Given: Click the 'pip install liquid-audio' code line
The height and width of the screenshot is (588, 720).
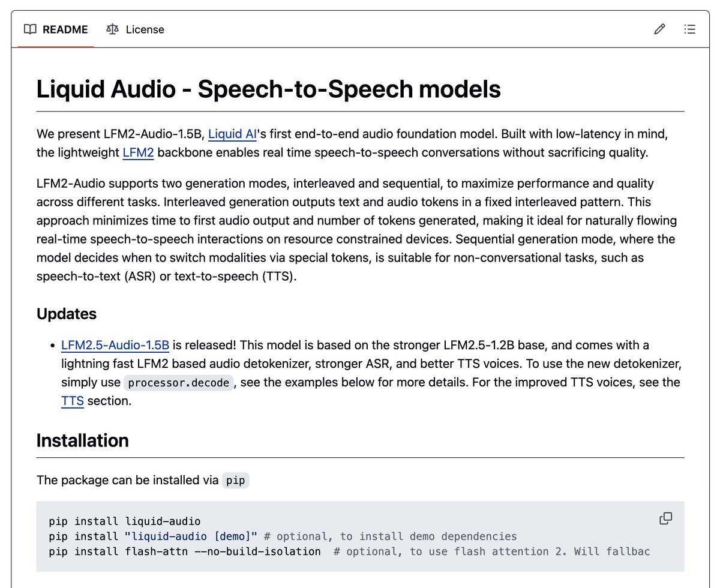Looking at the screenshot, I should click(x=125, y=521).
